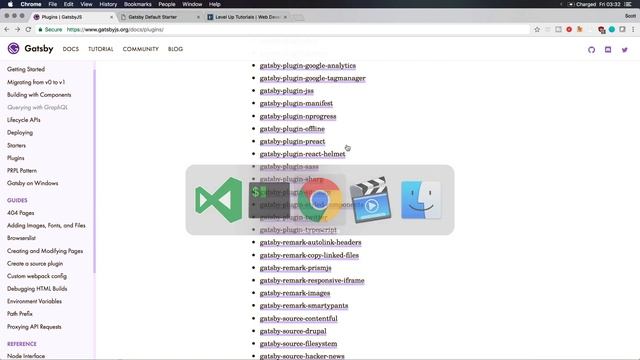The width and height of the screenshot is (640, 360).
Task: Choose Chrome icon in the app switcher
Action: [320, 200]
